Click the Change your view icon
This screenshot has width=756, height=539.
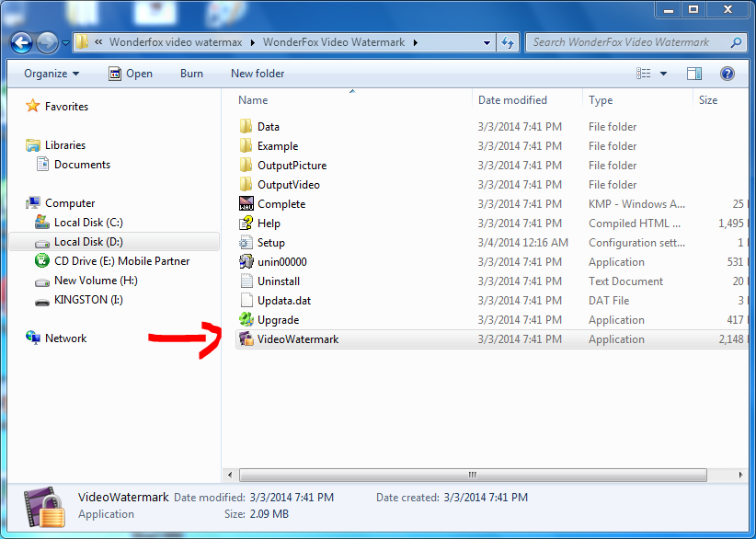643,74
